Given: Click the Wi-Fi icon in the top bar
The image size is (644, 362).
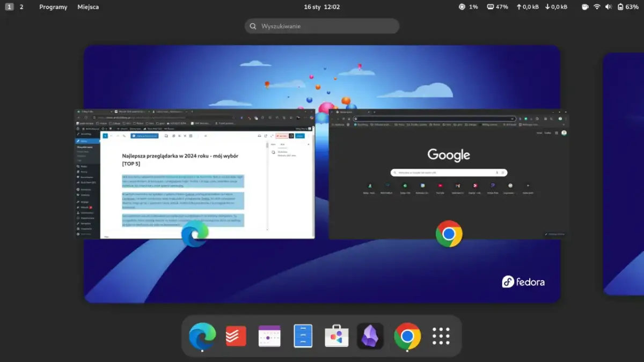Looking at the screenshot, I should [597, 7].
